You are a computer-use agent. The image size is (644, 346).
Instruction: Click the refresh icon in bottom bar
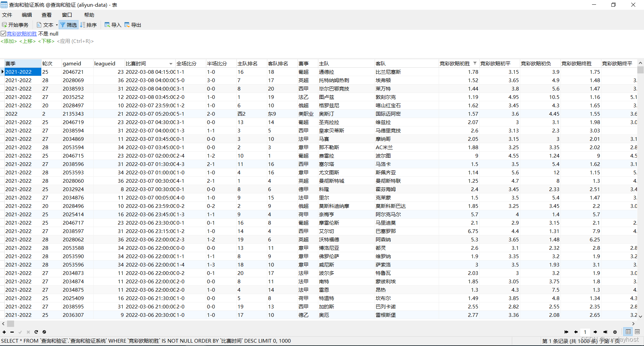(36, 332)
